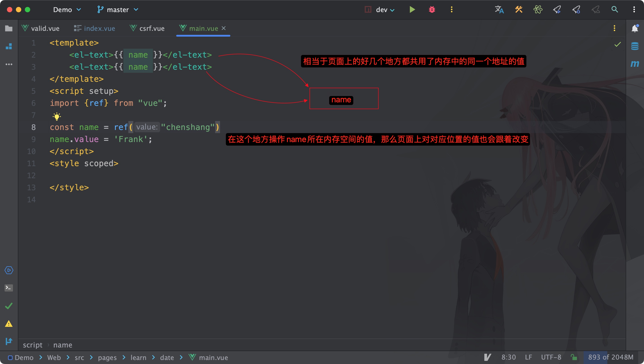The image size is (644, 364).
Task: Click the red Debug bug icon
Action: tap(432, 10)
